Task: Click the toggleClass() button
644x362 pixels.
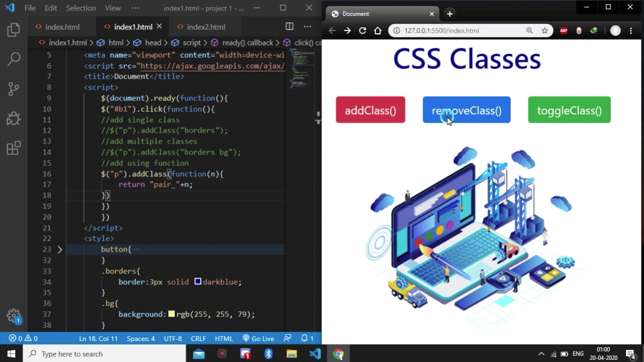Action: coord(569,110)
